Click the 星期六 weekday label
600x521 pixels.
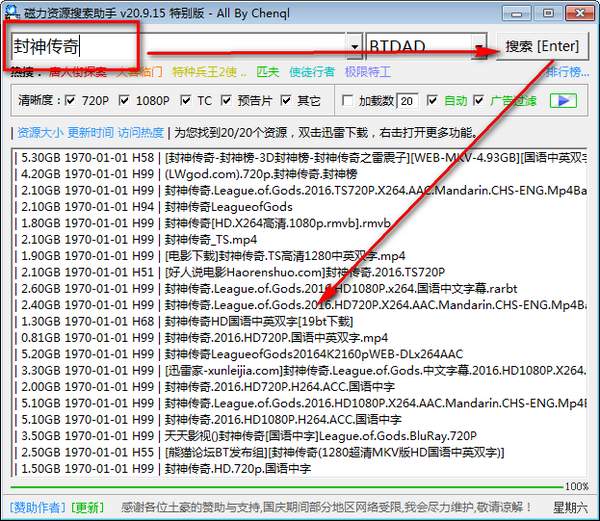pos(570,508)
